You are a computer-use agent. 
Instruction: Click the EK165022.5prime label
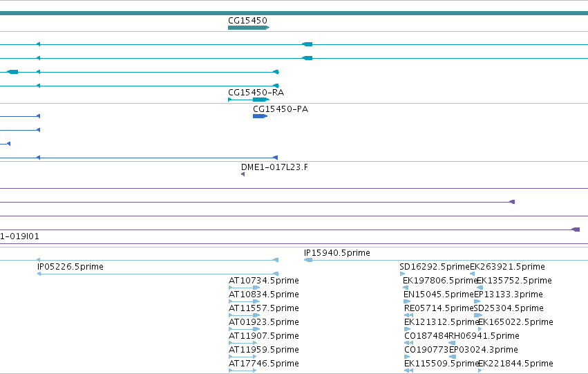(516, 322)
